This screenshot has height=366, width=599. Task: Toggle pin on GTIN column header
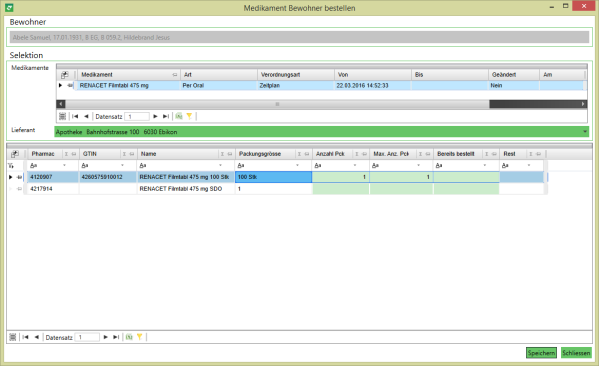point(132,154)
